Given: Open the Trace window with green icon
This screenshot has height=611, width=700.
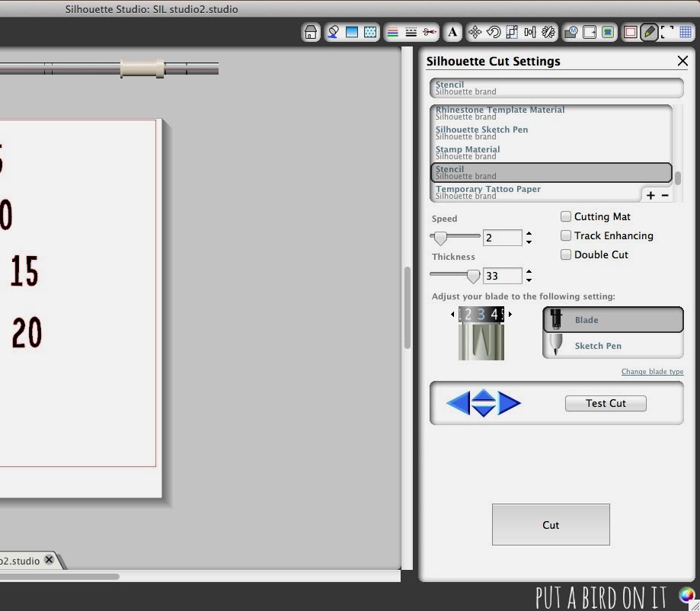Looking at the screenshot, I should coord(608,32).
